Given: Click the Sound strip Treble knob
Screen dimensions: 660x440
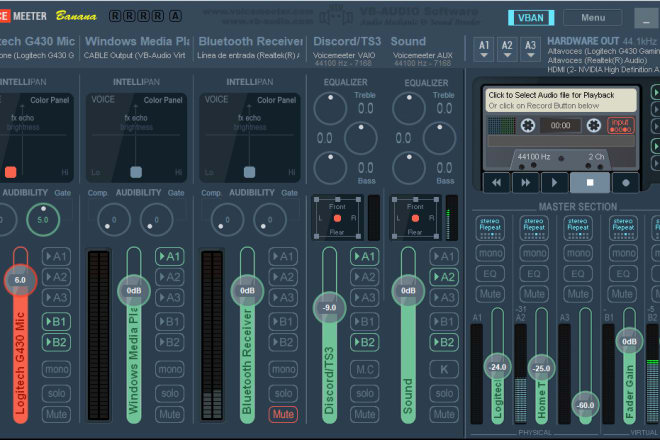Looking at the screenshot, I should click(x=409, y=109).
